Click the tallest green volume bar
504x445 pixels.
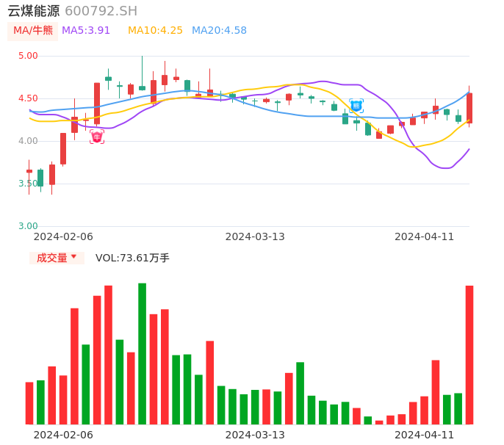pos(142,353)
